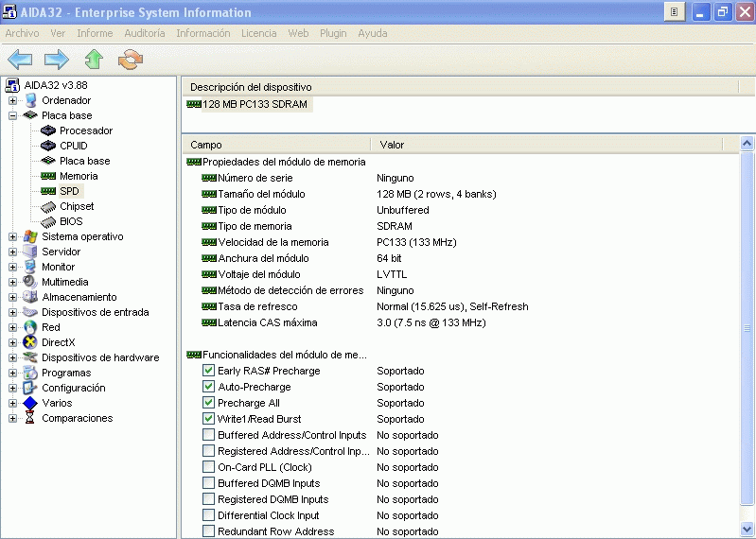Expand the Multimedia tree node
This screenshot has height=539, width=756.
pyautogui.click(x=12, y=282)
